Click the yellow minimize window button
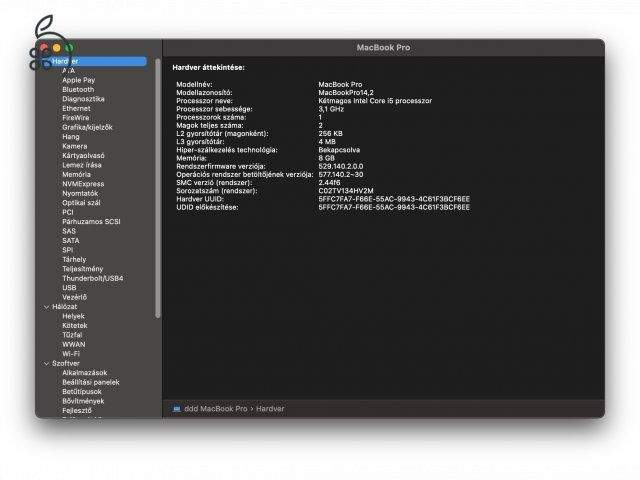The height and width of the screenshot is (480, 640). pyautogui.click(x=57, y=48)
